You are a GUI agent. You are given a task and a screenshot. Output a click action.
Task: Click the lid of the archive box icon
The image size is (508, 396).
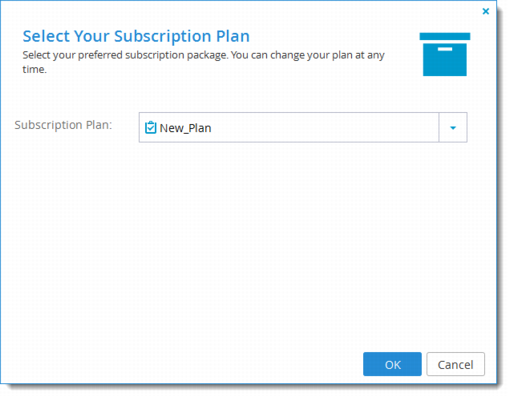tap(445, 36)
